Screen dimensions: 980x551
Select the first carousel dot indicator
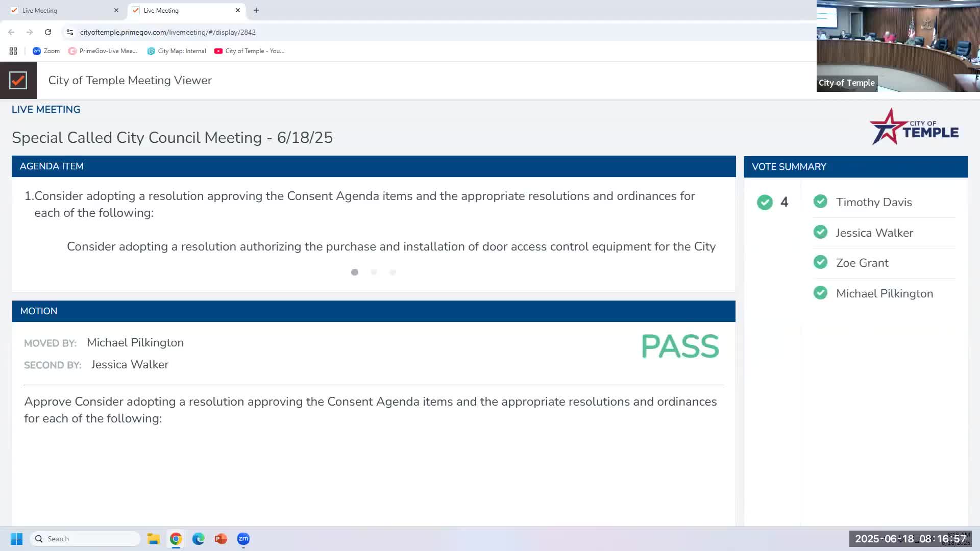[x=355, y=272]
